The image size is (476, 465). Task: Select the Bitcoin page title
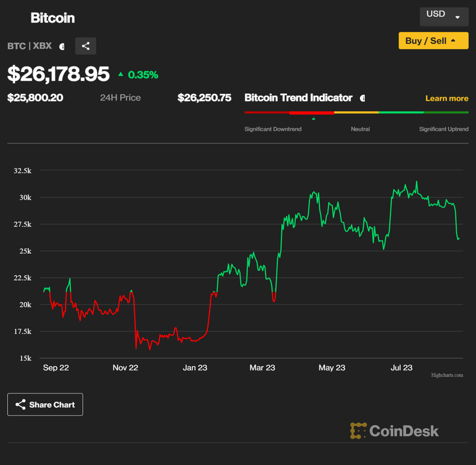53,18
